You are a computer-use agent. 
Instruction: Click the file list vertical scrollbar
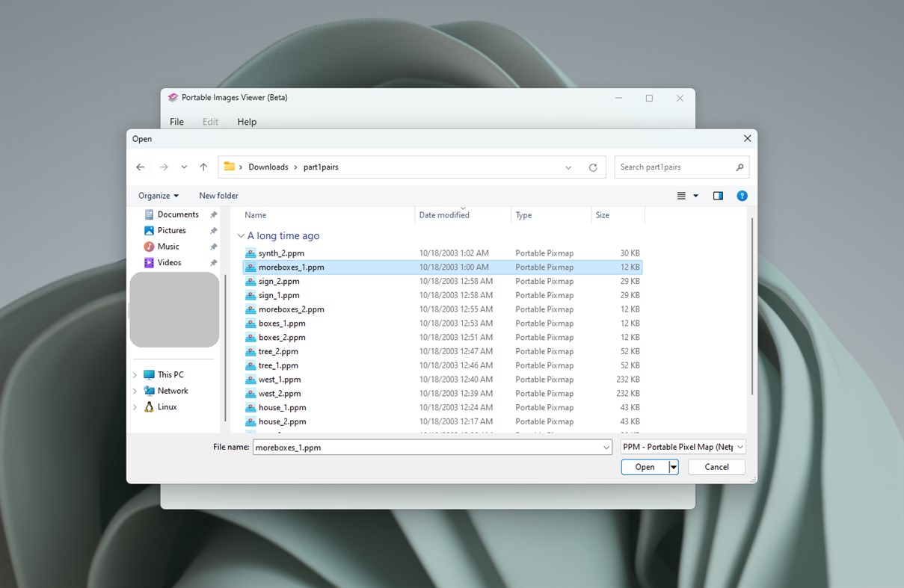tap(752, 306)
